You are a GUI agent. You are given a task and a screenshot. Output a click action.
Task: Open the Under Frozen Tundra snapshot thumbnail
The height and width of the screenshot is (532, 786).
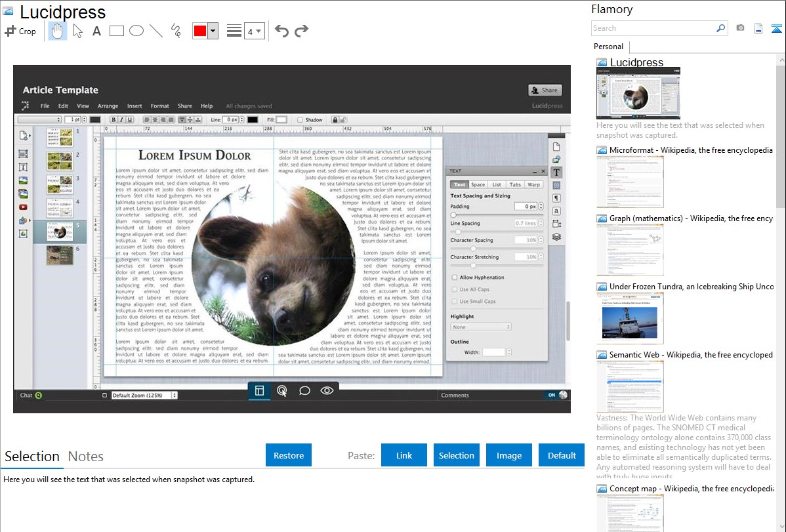pos(630,319)
